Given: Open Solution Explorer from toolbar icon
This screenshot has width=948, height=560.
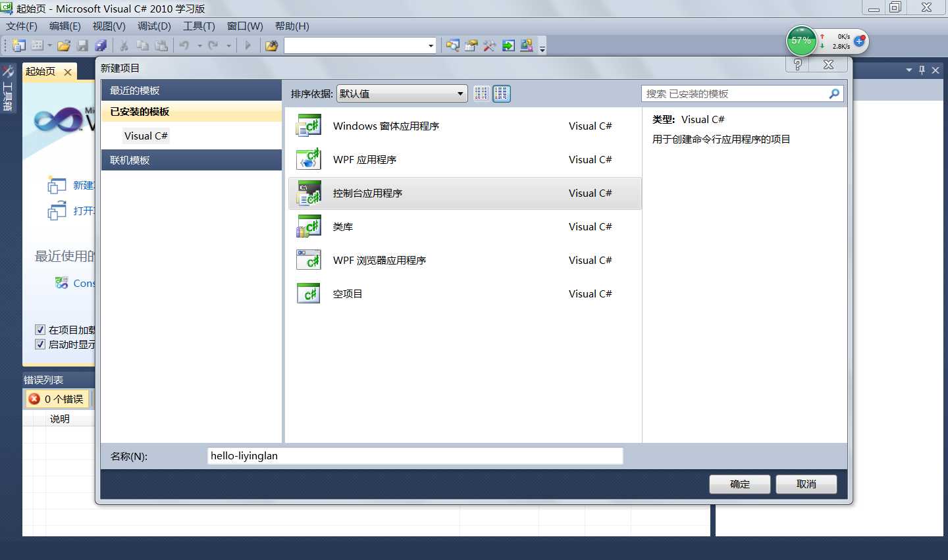Looking at the screenshot, I should [453, 45].
